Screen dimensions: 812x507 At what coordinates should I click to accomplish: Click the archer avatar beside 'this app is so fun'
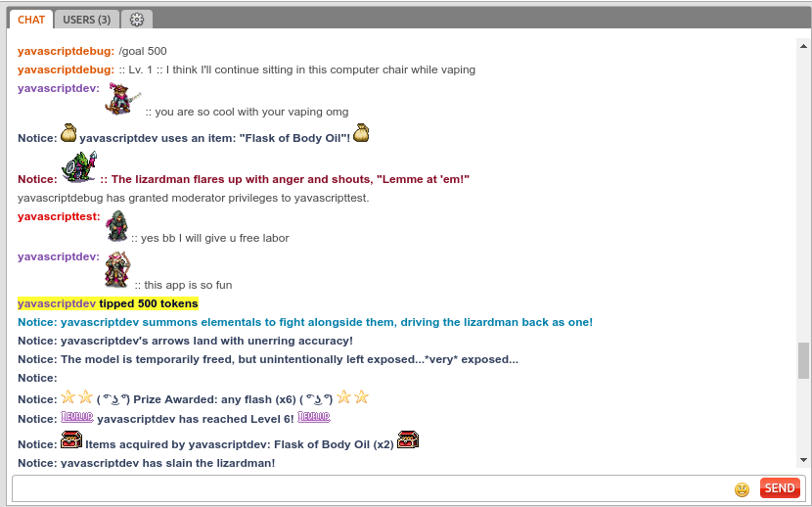coord(117,270)
